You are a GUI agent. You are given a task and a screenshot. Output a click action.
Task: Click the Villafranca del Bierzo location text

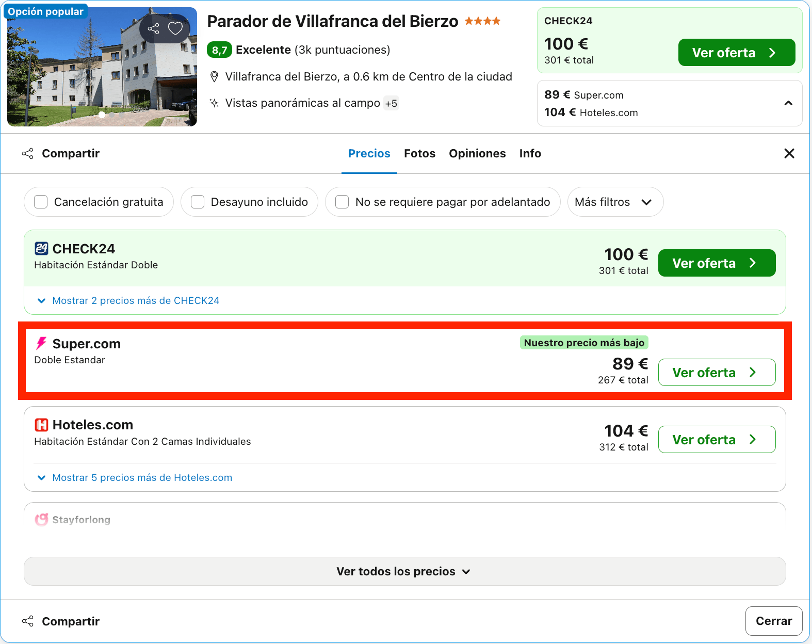click(x=368, y=77)
